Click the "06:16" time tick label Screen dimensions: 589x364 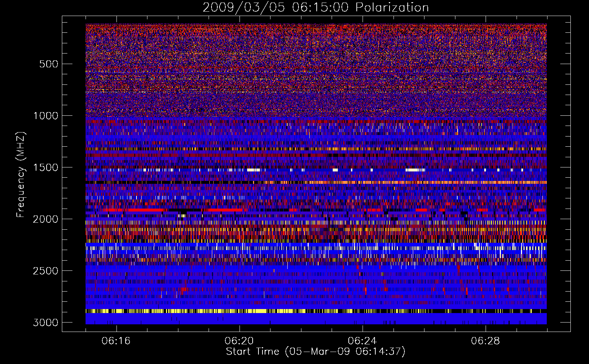[x=116, y=341]
